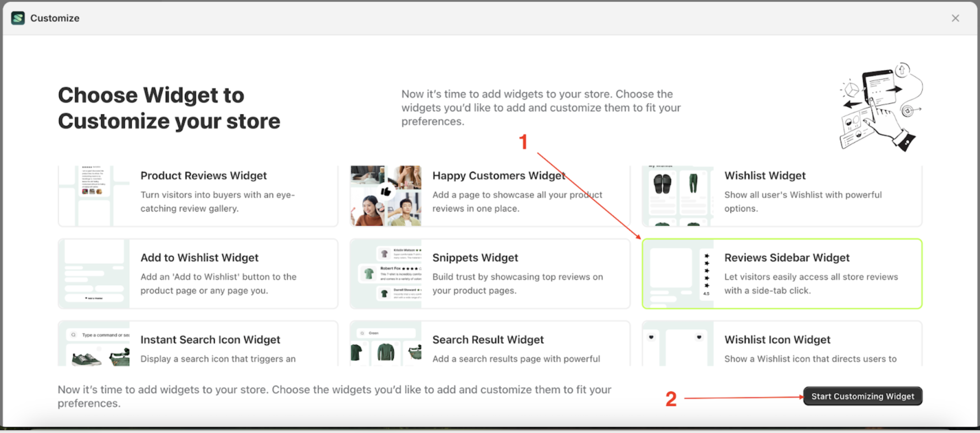Screen dimensions: 980x433
Task: Click Snippets Widget review list thumbnail
Action: tap(385, 274)
